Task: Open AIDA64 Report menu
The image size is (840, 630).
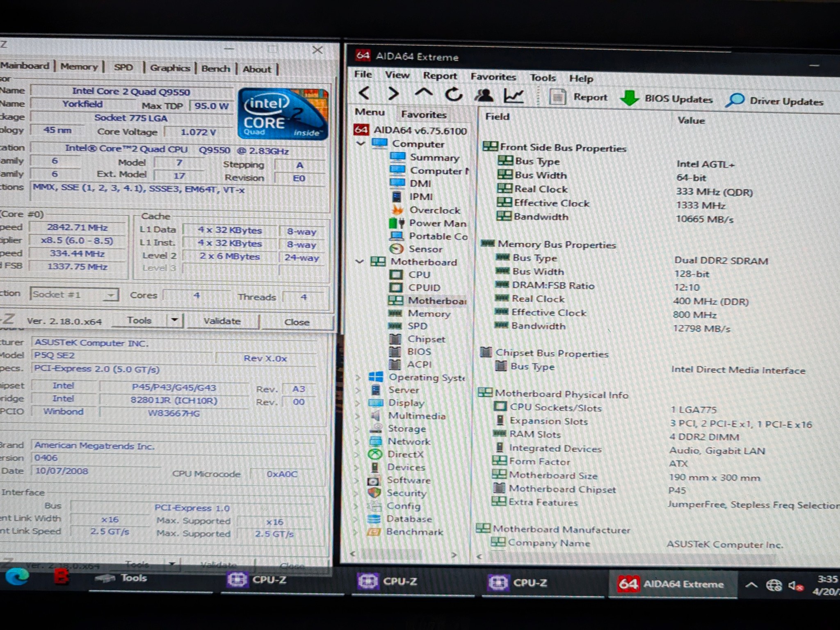Action: tap(440, 76)
